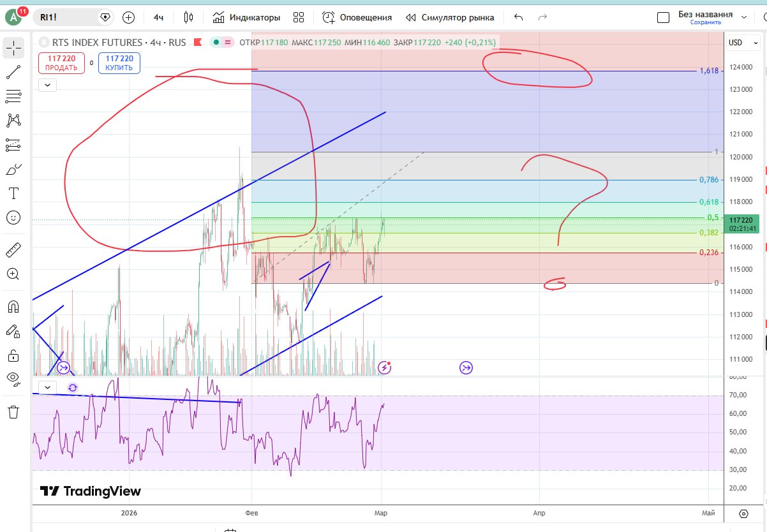Screen dimensions: 767x532
Task: Select the brush drawing tool
Action: tap(13, 169)
